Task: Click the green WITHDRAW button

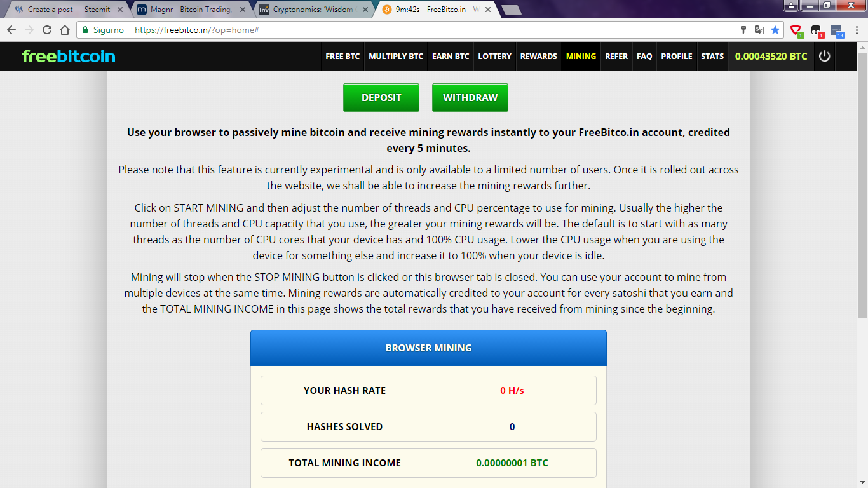Action: coord(470,97)
